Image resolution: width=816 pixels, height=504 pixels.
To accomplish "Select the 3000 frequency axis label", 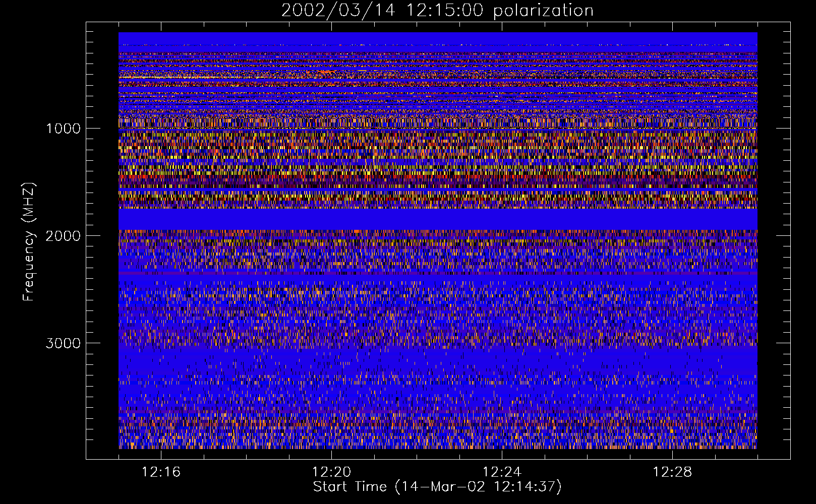I will coord(63,343).
